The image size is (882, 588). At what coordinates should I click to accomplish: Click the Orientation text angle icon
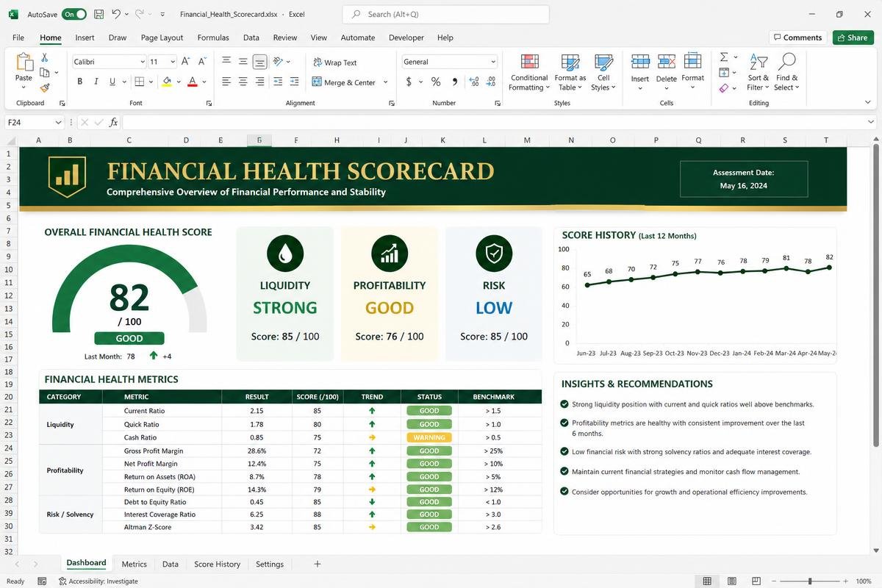point(278,62)
